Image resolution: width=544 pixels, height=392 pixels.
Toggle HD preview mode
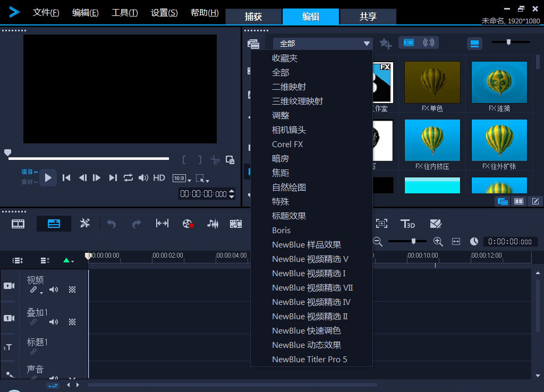point(159,178)
